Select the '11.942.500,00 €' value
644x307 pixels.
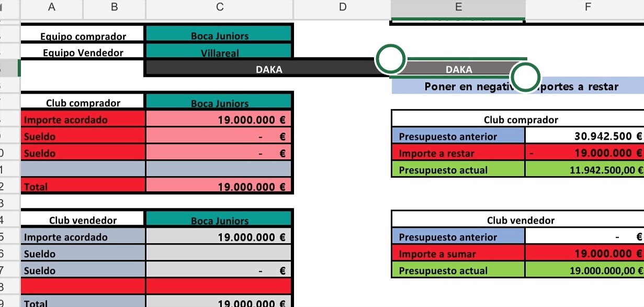(585, 169)
